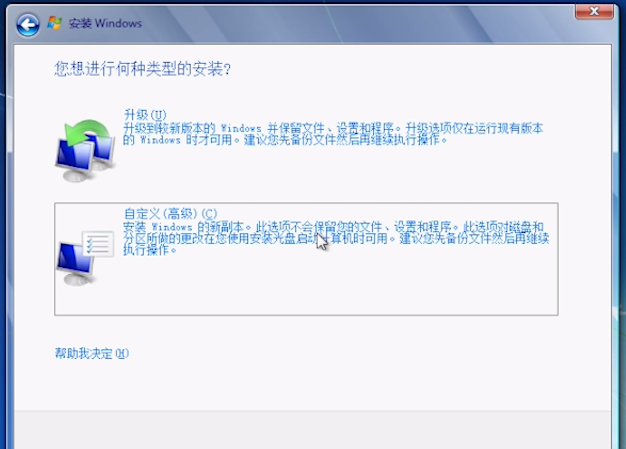Click the custom description starting 安装 Windows 的新副本
This screenshot has height=449, width=626.
pyautogui.click(x=336, y=238)
